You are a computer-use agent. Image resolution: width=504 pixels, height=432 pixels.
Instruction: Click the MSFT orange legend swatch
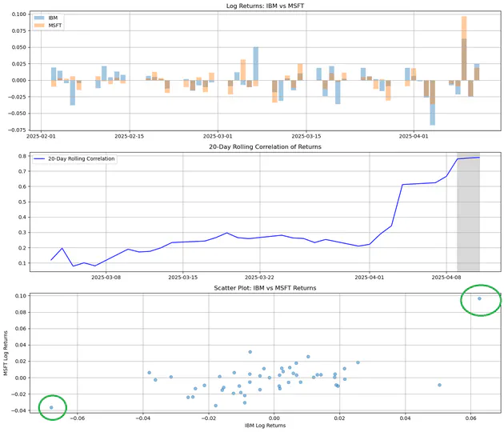(39, 26)
